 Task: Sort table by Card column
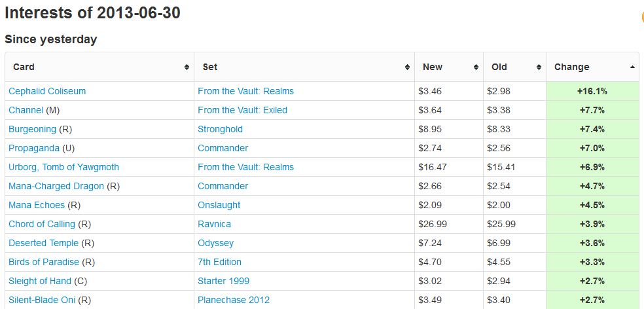click(x=99, y=67)
